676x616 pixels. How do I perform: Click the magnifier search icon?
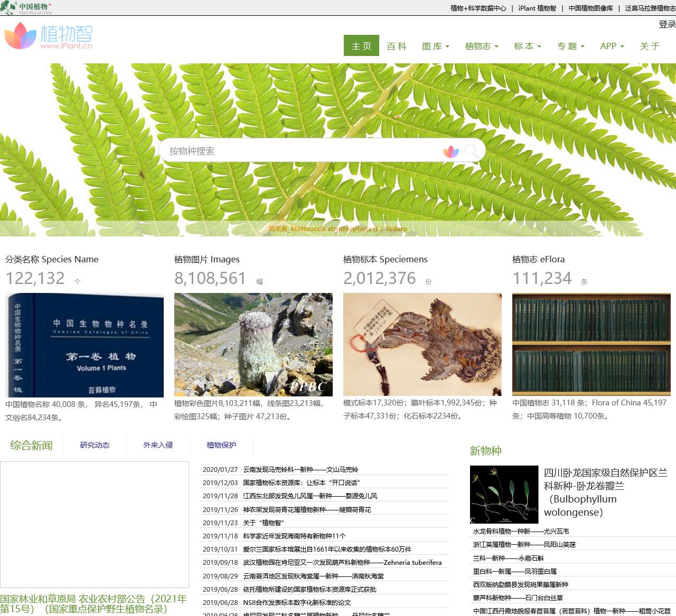[x=472, y=150]
